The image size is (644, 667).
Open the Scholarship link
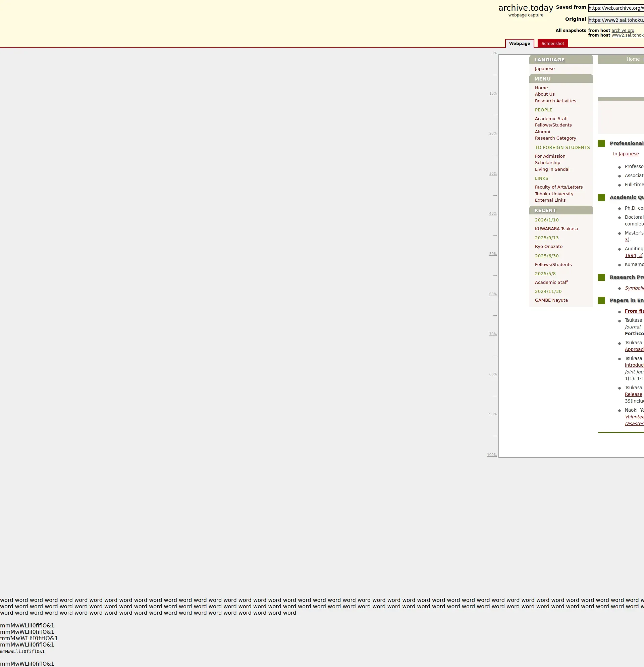click(x=547, y=163)
